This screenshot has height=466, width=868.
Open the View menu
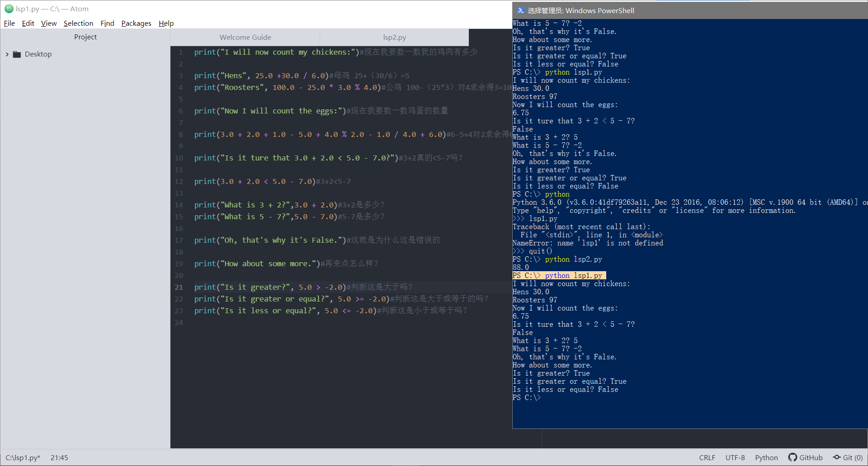49,23
